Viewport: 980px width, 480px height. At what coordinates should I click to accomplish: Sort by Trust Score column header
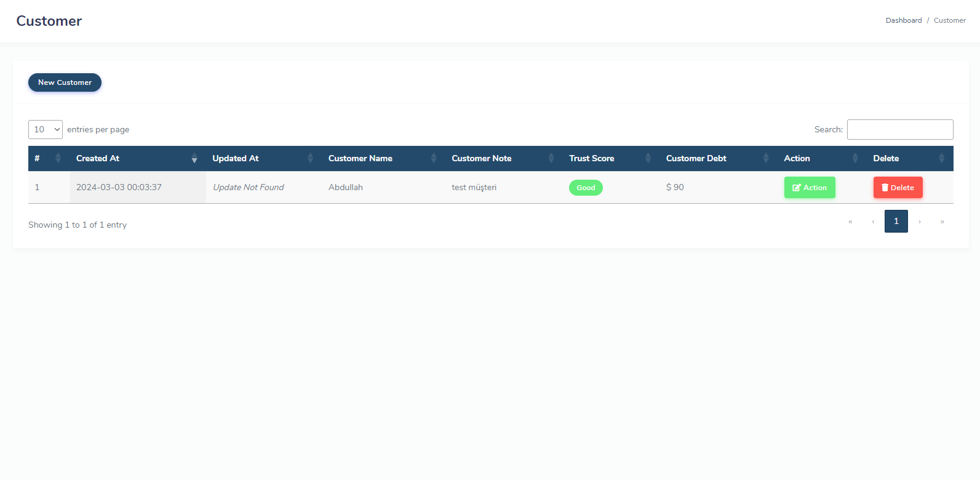(591, 158)
